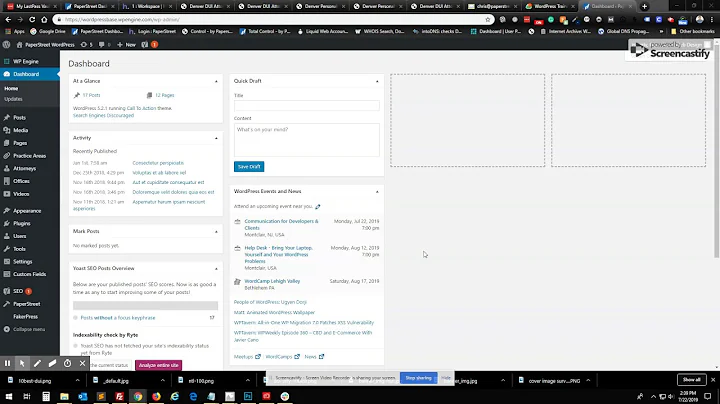Visit PaperStreet WordPress site from admin bar
This screenshot has height=404, width=720.
45,45
